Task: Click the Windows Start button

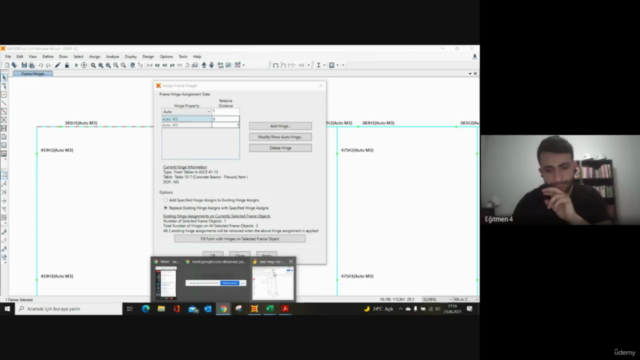Action: coord(7,309)
